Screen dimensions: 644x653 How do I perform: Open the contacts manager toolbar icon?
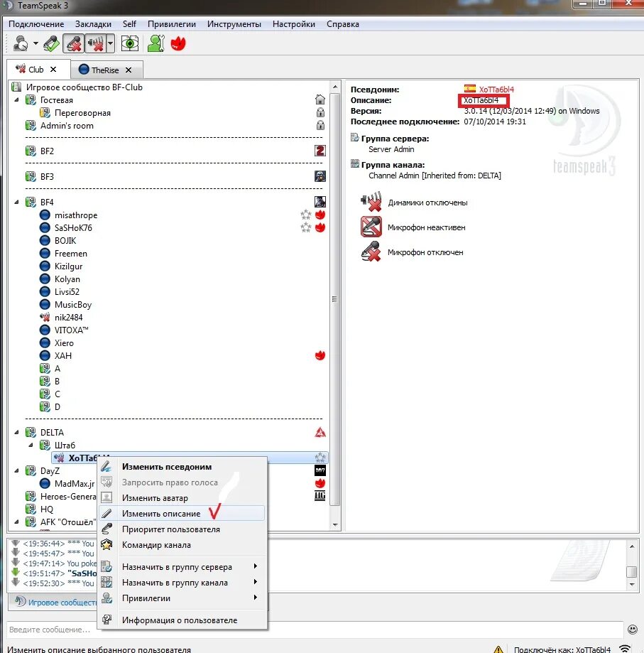point(156,43)
